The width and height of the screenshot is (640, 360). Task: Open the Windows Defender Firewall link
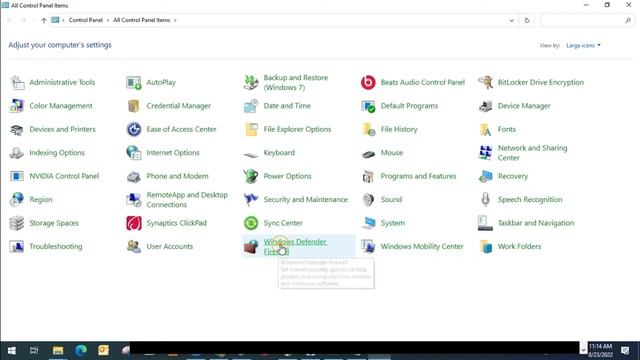coord(295,247)
